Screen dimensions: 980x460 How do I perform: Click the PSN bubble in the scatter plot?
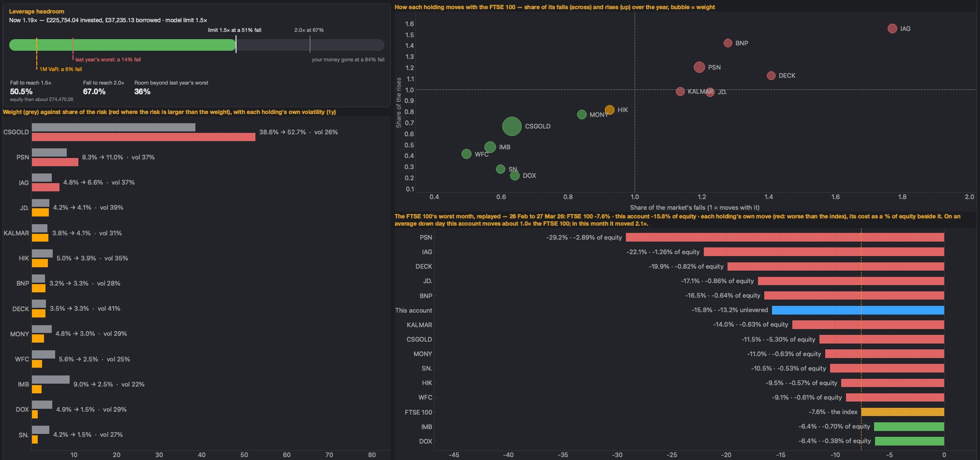tap(699, 67)
